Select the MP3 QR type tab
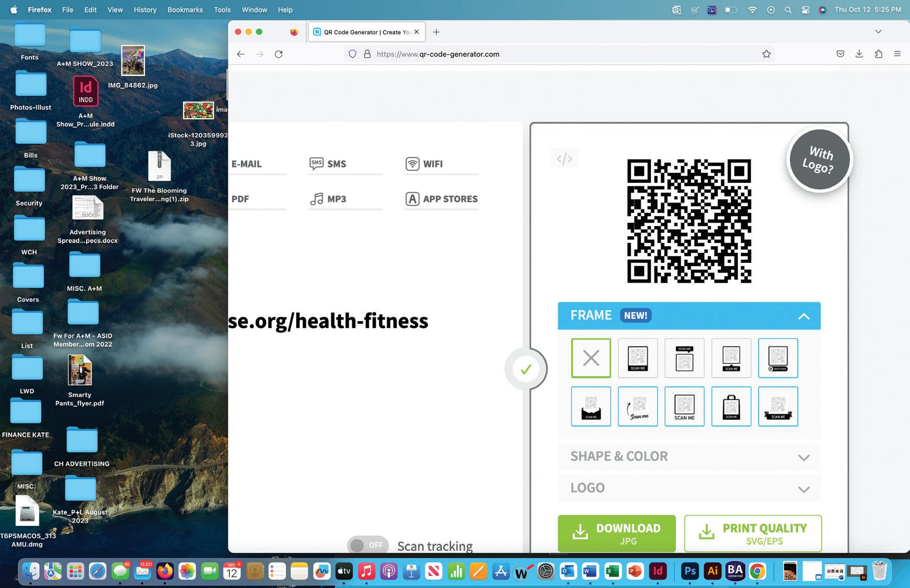This screenshot has height=588, width=910. pos(345,199)
